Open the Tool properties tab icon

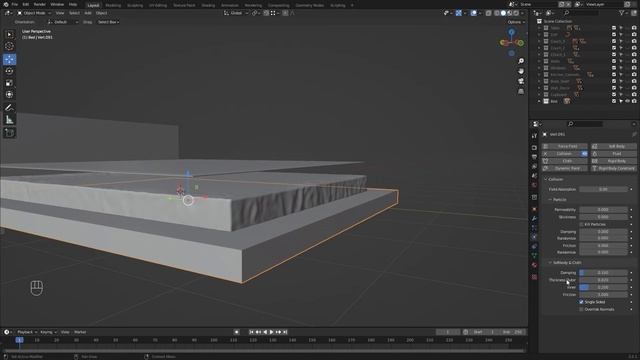(x=534, y=136)
